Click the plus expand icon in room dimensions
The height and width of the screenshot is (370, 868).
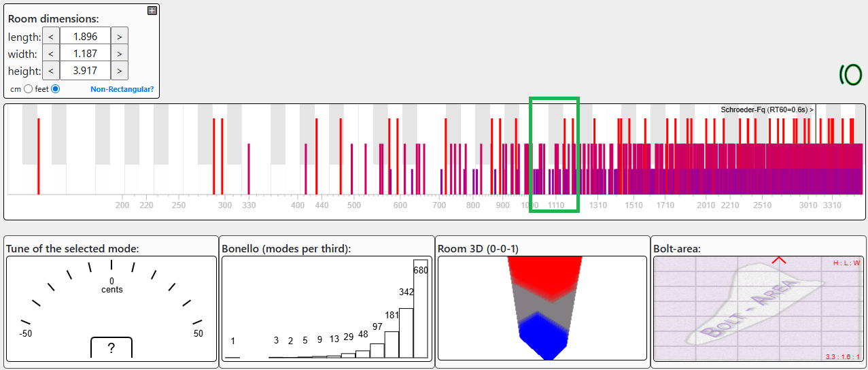tap(152, 10)
